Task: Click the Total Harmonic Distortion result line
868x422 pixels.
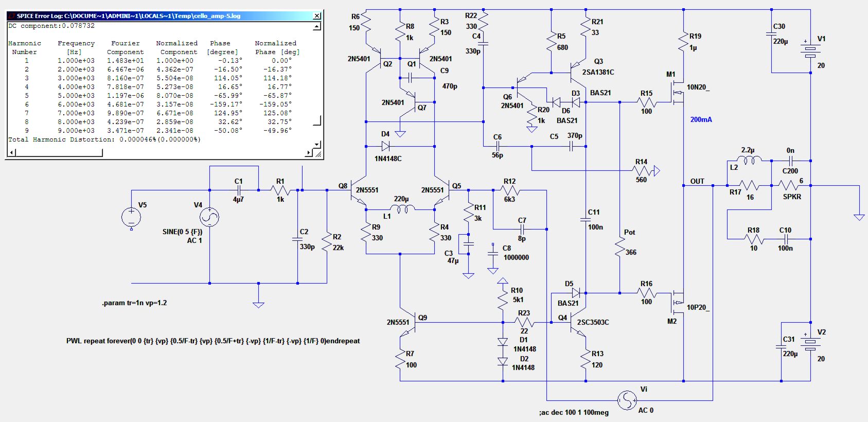Action: coord(104,139)
